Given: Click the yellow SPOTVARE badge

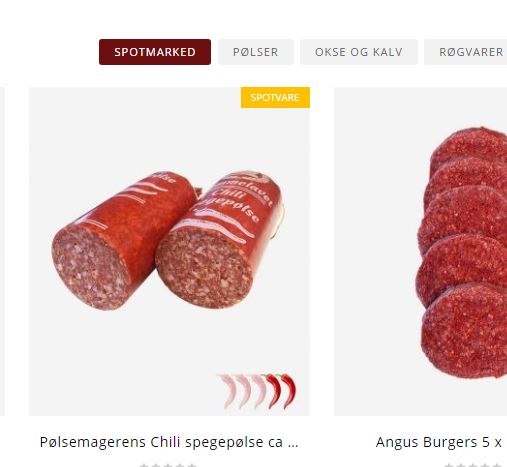Looking at the screenshot, I should (275, 97).
